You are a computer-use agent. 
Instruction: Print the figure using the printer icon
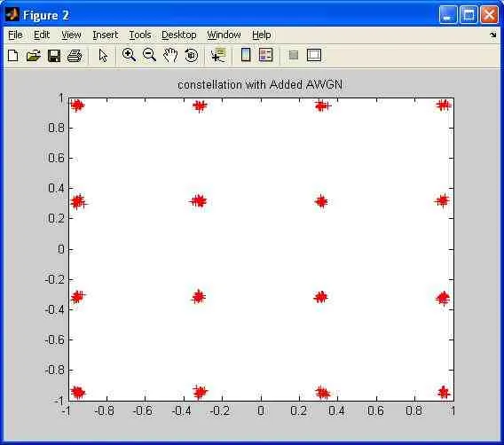point(75,56)
